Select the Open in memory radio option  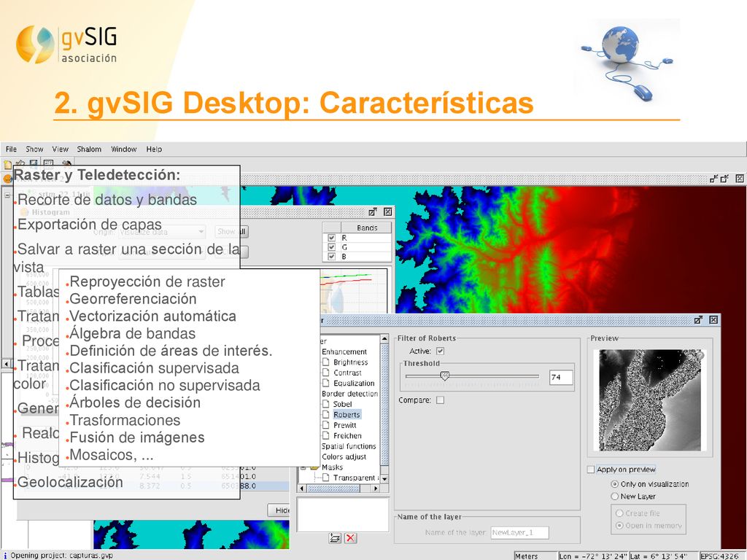tap(619, 526)
